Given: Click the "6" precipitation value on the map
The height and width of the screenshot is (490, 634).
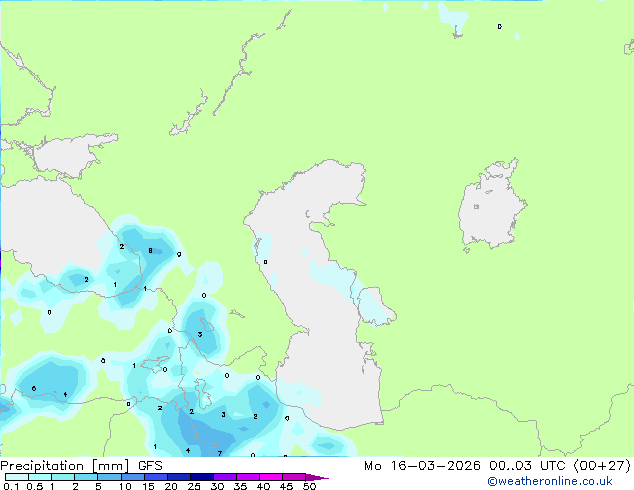Looking at the screenshot, I should point(34,389).
